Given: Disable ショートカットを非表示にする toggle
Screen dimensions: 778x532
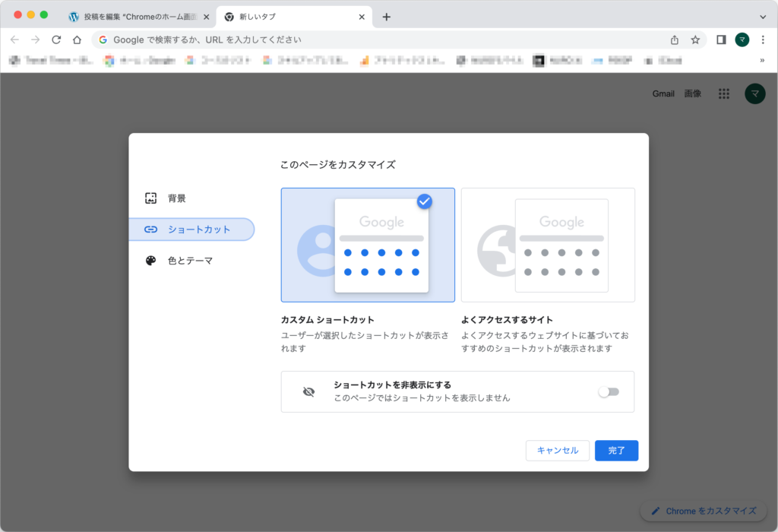Looking at the screenshot, I should tap(609, 391).
